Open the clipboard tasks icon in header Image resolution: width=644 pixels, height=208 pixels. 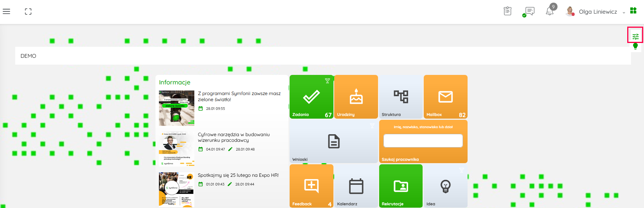508,11
